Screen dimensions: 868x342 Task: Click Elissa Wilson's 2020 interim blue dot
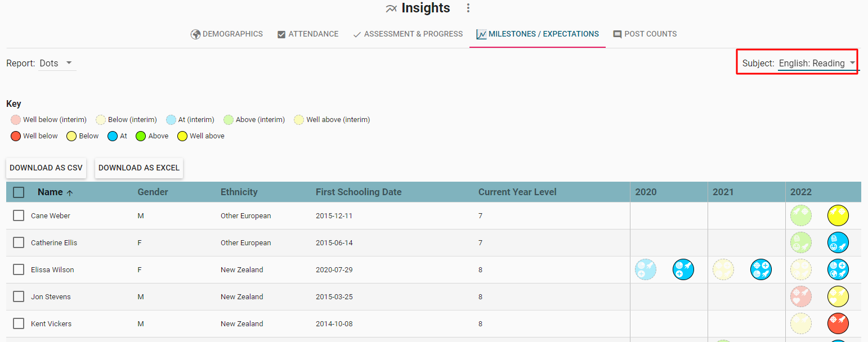(646, 269)
